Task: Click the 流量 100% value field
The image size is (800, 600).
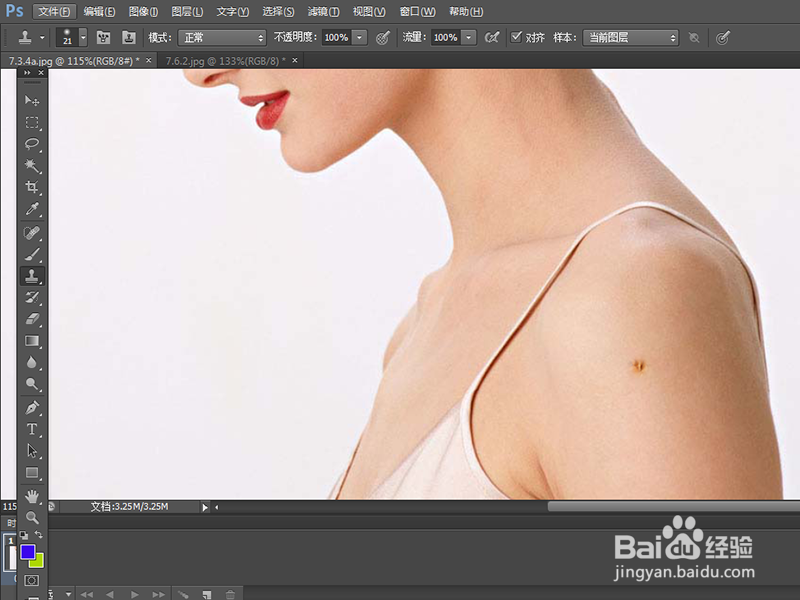Action: click(446, 37)
